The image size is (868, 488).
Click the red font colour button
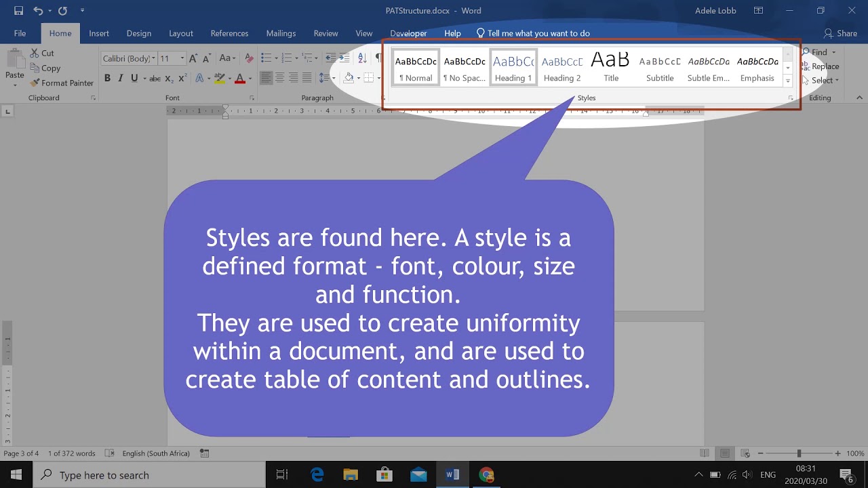[239, 78]
